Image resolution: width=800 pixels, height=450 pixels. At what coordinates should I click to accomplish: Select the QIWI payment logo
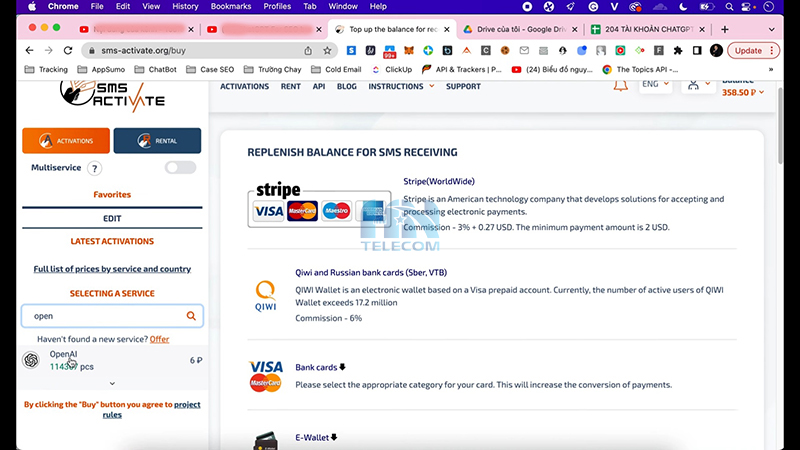[265, 291]
